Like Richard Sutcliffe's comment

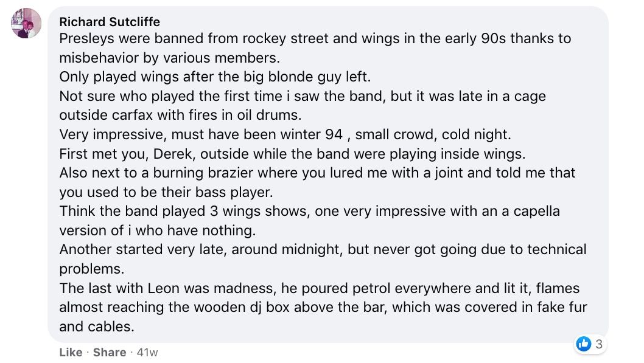pos(71,352)
